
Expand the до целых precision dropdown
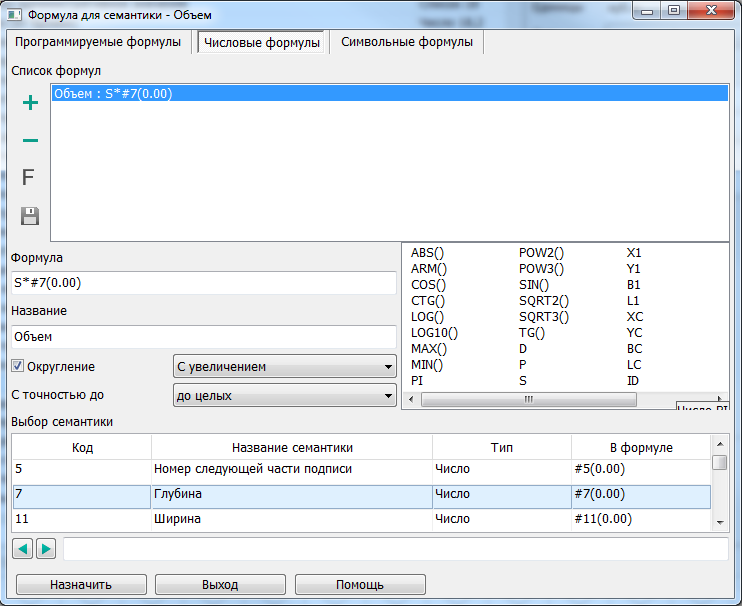284,396
